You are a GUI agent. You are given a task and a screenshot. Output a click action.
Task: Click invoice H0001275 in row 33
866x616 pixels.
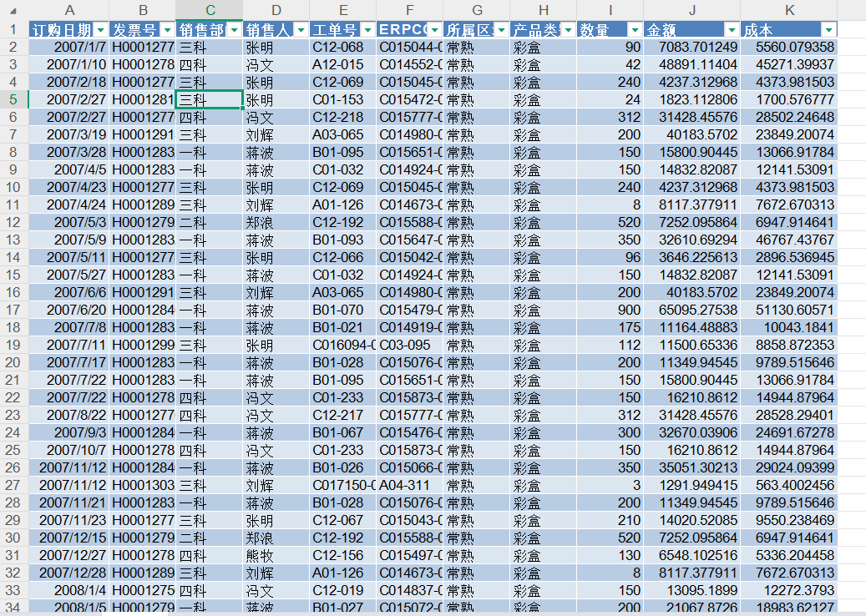point(143,591)
